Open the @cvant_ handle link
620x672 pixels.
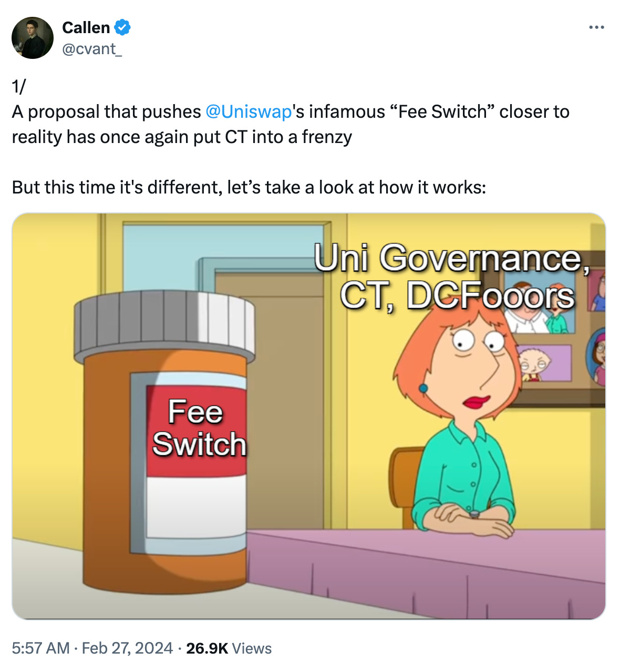(x=92, y=49)
